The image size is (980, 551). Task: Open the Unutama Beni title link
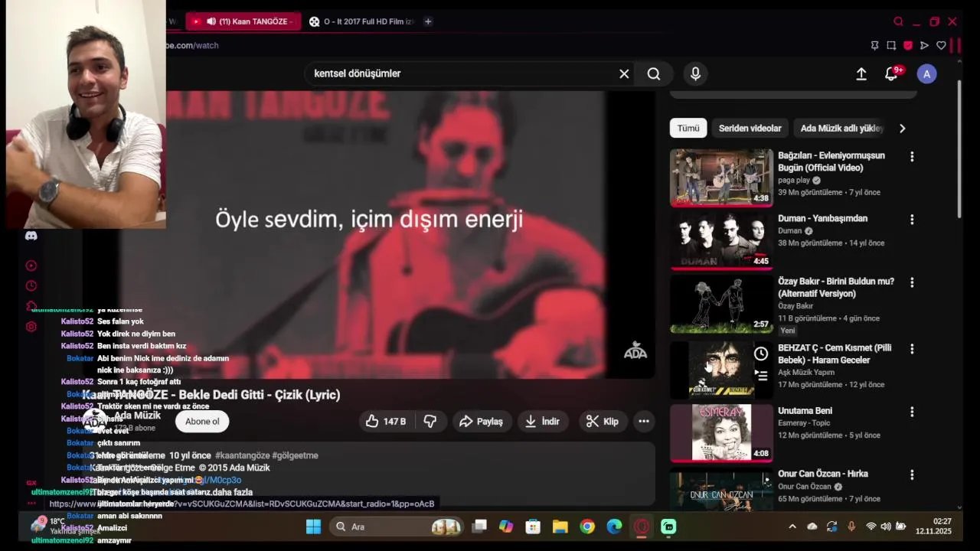pyautogui.click(x=805, y=411)
